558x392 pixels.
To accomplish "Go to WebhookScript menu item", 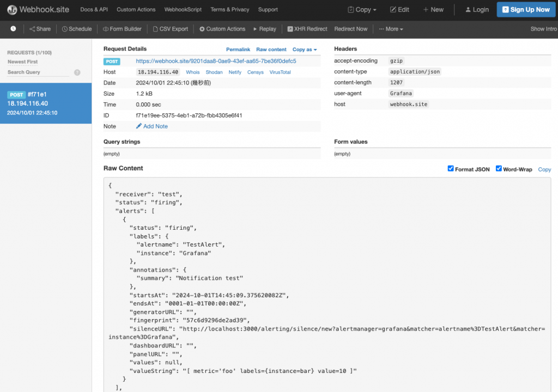I will pyautogui.click(x=183, y=10).
